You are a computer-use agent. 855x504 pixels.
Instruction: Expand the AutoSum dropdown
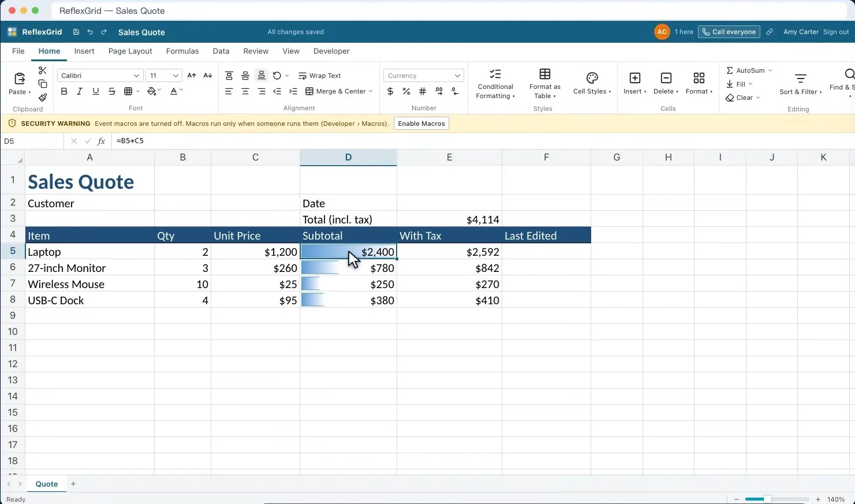pyautogui.click(x=770, y=70)
